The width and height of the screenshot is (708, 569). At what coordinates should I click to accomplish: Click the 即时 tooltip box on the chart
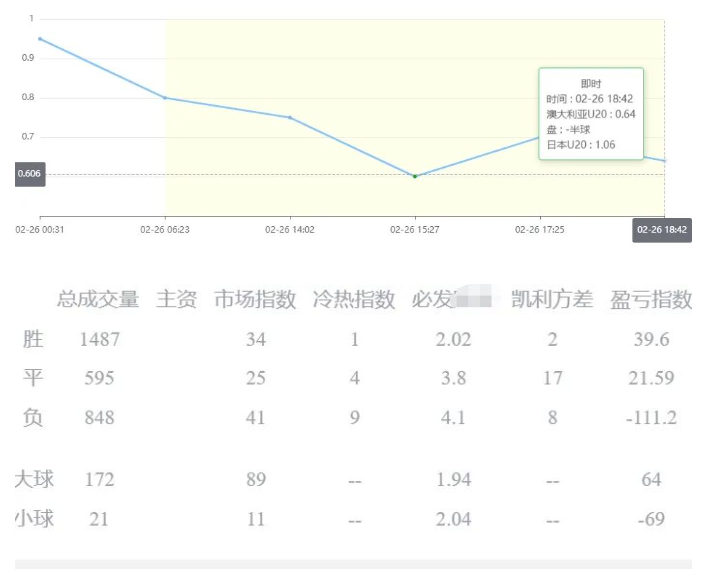[590, 113]
